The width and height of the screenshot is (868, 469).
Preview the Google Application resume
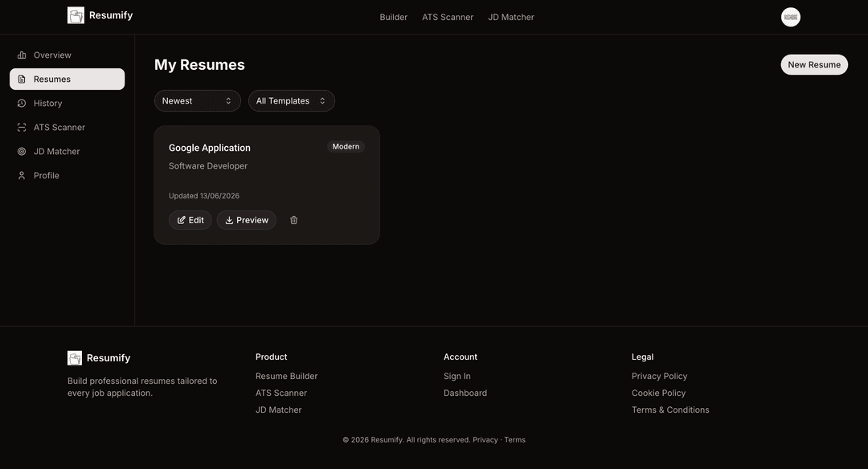click(247, 220)
